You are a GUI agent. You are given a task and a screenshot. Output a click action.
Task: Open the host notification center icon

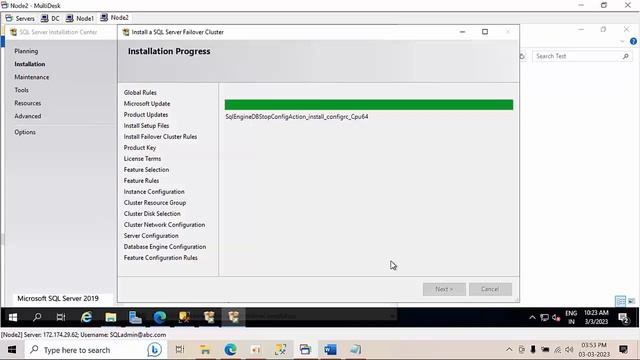click(623, 349)
